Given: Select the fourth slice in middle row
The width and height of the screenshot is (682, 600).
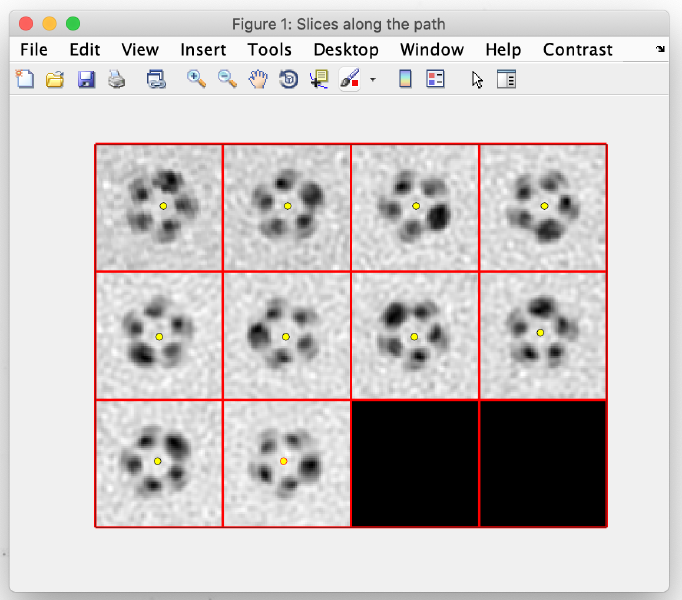Looking at the screenshot, I should click(543, 335).
